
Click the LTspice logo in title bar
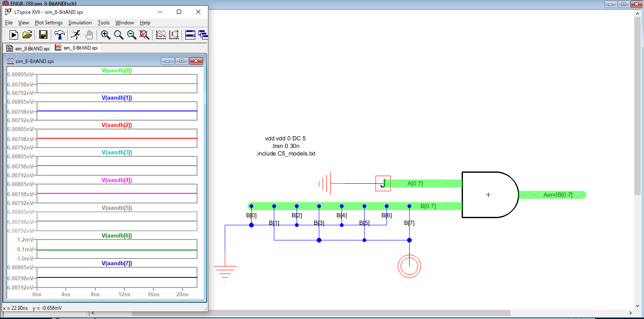point(8,12)
